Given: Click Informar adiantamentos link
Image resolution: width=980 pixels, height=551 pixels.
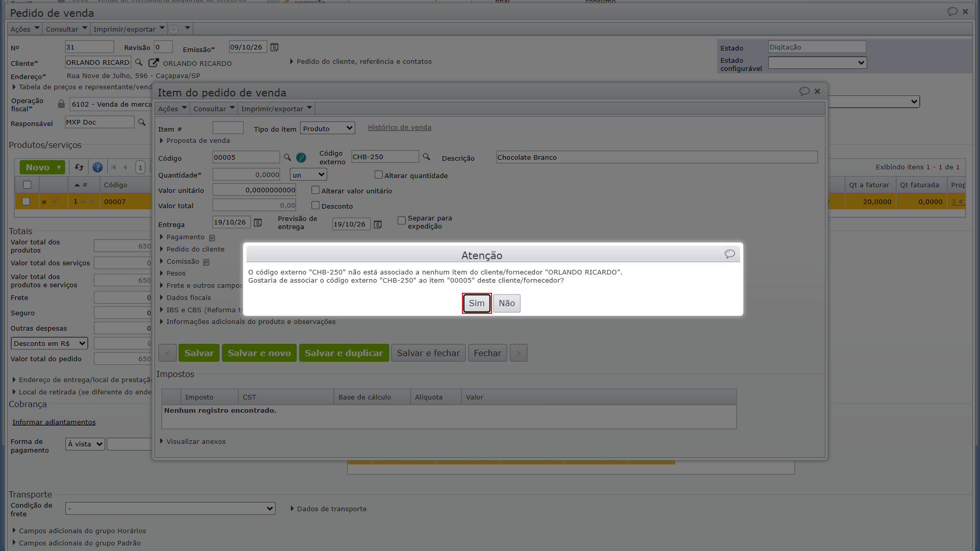Looking at the screenshot, I should coord(54,422).
